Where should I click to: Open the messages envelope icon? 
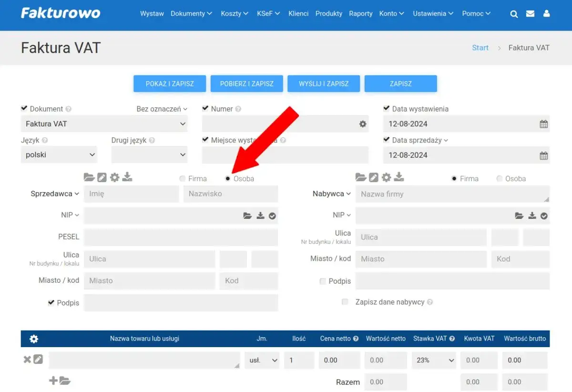(x=530, y=14)
